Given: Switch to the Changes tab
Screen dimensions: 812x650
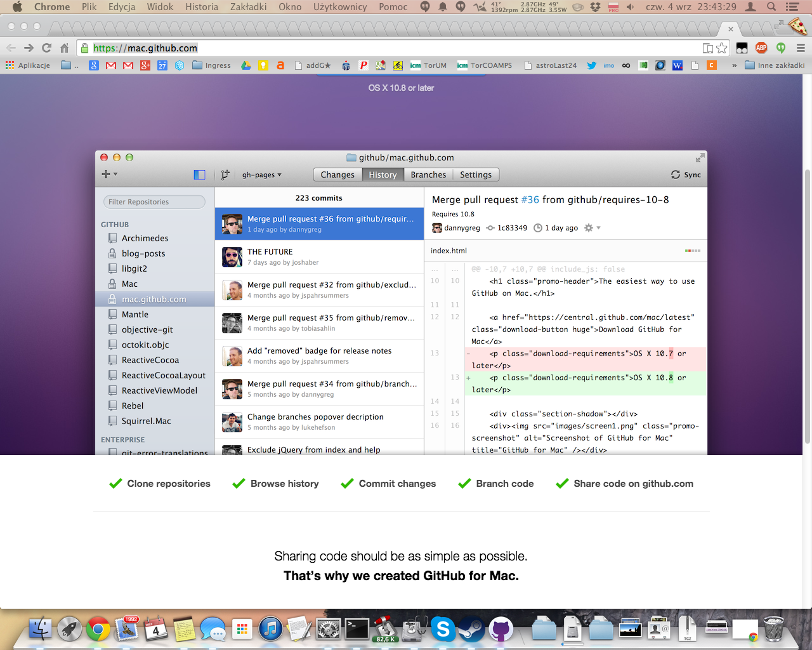Looking at the screenshot, I should 337,175.
